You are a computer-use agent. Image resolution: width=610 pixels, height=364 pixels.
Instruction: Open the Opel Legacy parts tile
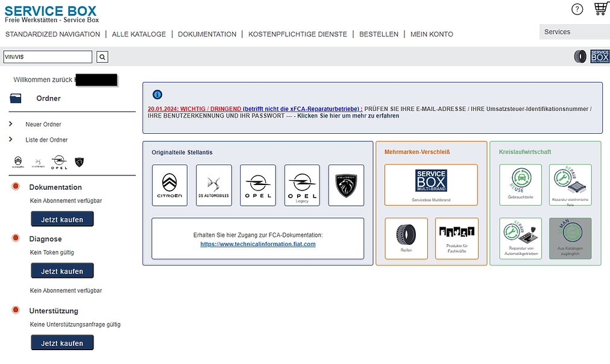pyautogui.click(x=302, y=185)
